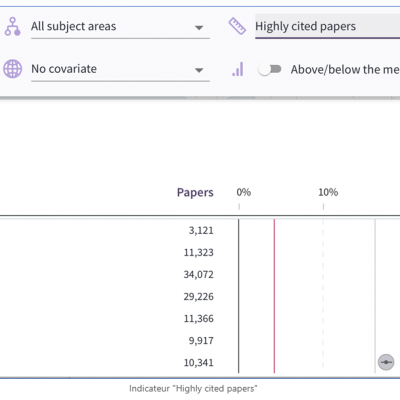
Task: Click the red mean reference line
Action: [x=274, y=296]
